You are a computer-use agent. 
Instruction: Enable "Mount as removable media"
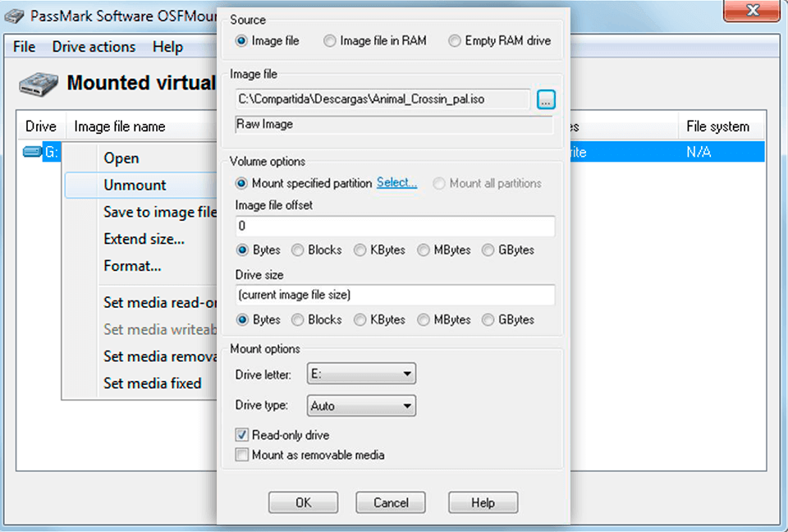[241, 455]
